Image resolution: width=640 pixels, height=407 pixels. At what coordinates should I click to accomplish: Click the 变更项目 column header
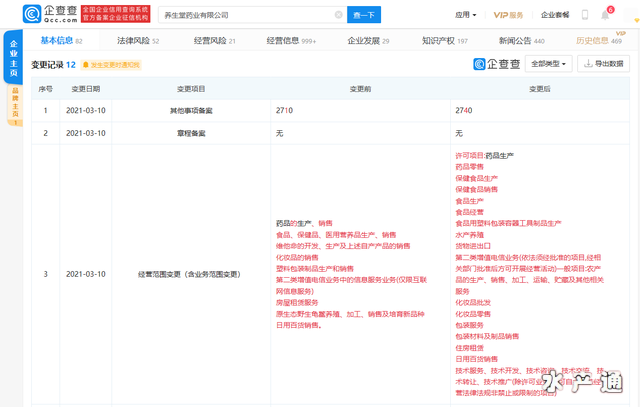pyautogui.click(x=191, y=89)
